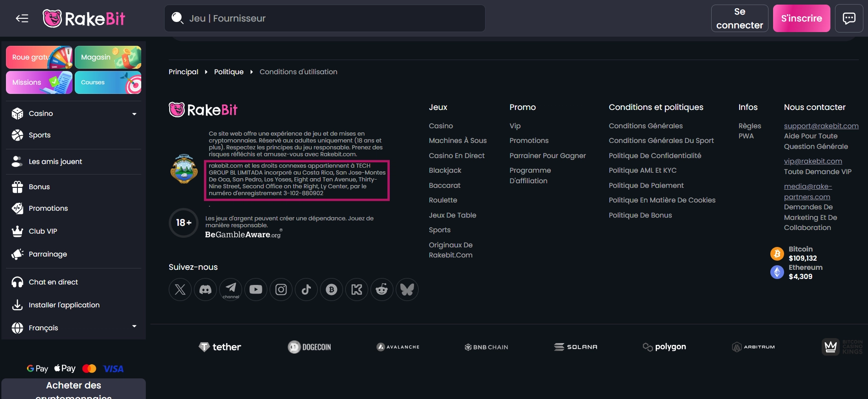Click vip@rakebit.com email link
The width and height of the screenshot is (868, 399).
point(813,161)
